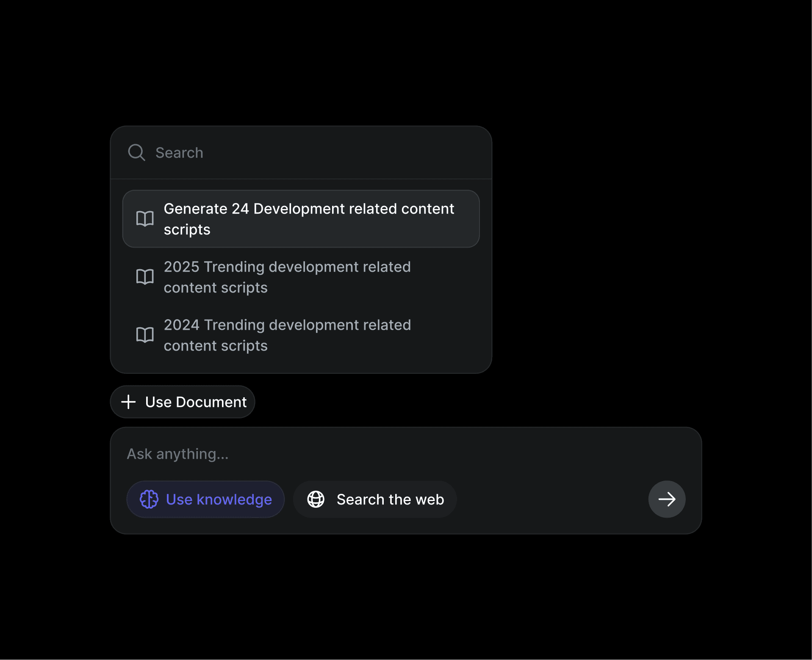Click the book icon beside 'Generate 24 Development'
Image resolution: width=812 pixels, height=660 pixels.
click(145, 219)
